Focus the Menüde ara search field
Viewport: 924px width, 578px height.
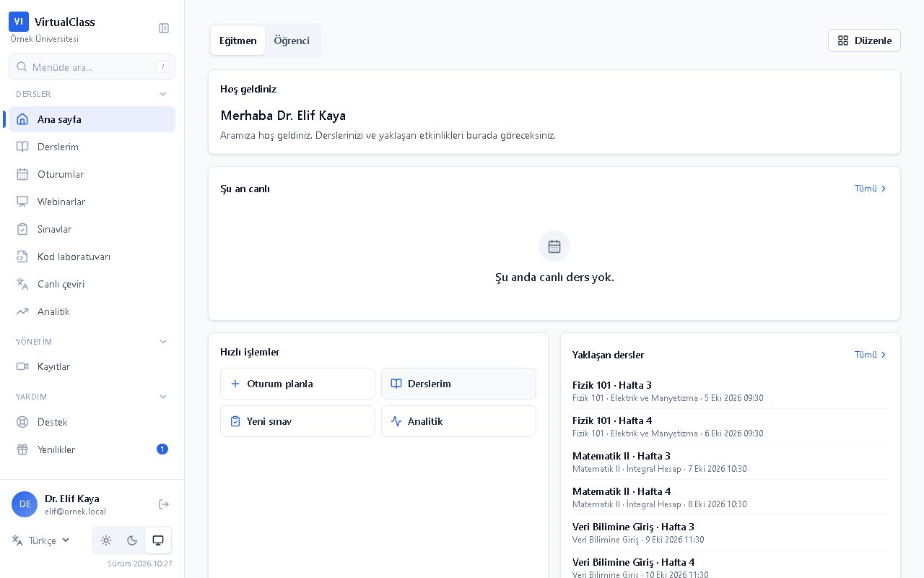click(92, 66)
